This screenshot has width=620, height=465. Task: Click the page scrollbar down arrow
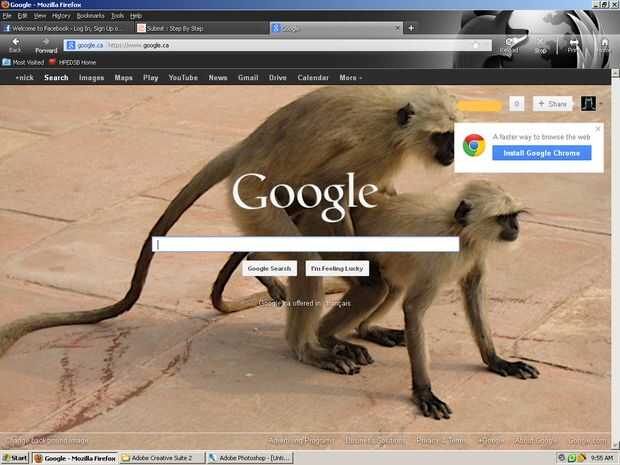615,445
